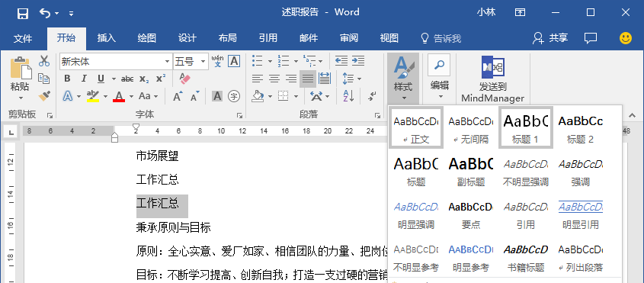This screenshot has width=644, height=283.
Task: Open font color dropdown arrow
Action: (131, 97)
